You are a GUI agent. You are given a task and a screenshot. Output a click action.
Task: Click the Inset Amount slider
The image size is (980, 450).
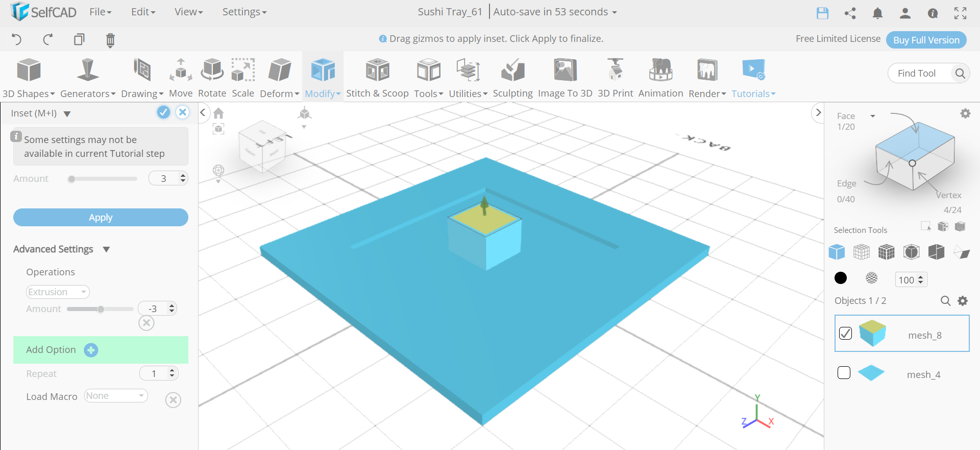[x=103, y=179]
